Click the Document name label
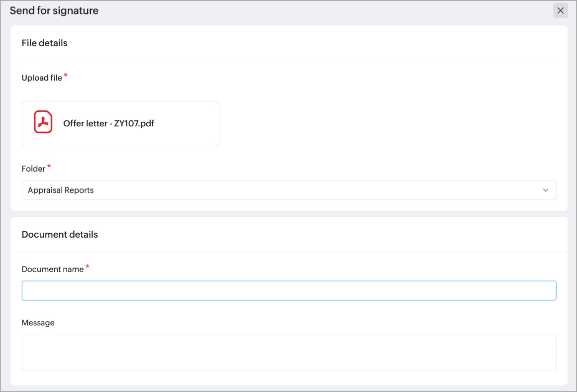 [x=53, y=269]
